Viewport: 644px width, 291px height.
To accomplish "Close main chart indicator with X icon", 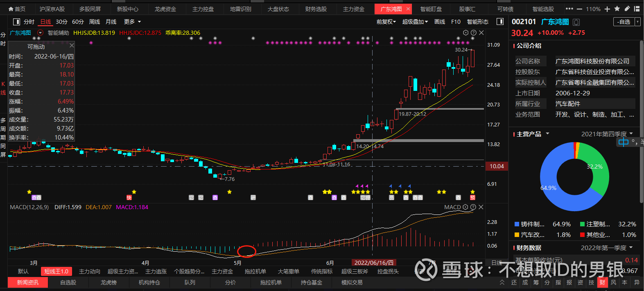I will click(x=481, y=33).
